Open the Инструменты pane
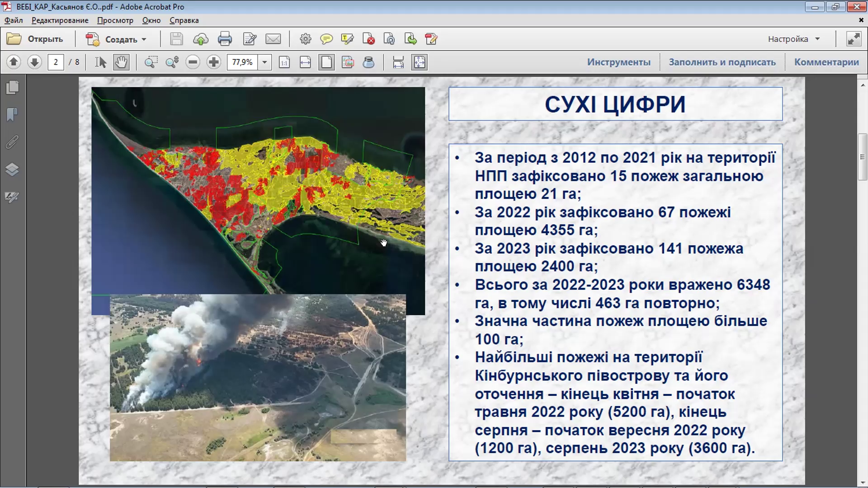The height and width of the screenshot is (488, 868). coord(618,62)
